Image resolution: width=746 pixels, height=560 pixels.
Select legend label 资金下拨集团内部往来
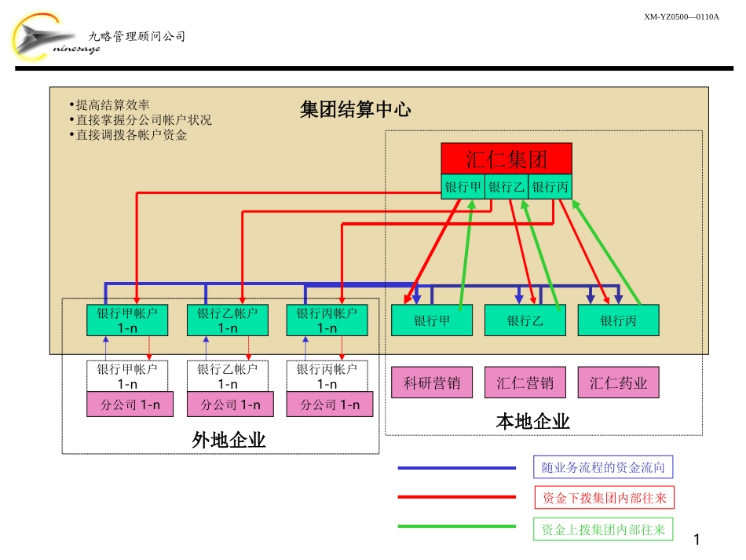[604, 498]
